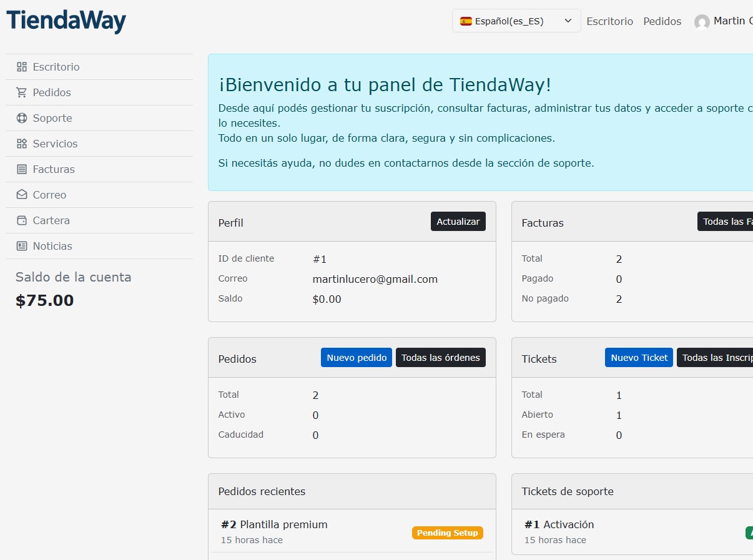Click the Spanish flag in the language selector
Image resolution: width=753 pixels, height=560 pixels.
pos(465,21)
